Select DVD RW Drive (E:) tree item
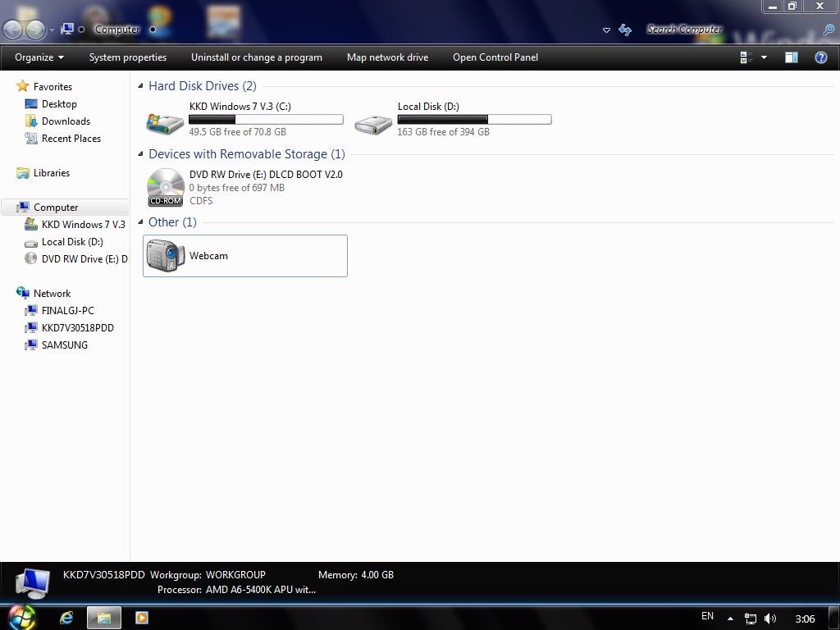 click(84, 258)
